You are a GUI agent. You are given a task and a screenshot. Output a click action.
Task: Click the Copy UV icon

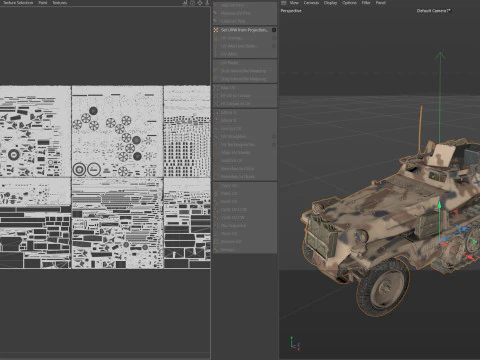(216, 186)
